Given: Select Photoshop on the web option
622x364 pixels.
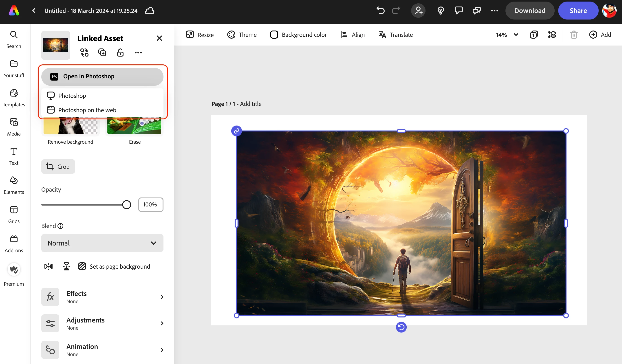Looking at the screenshot, I should pos(87,110).
